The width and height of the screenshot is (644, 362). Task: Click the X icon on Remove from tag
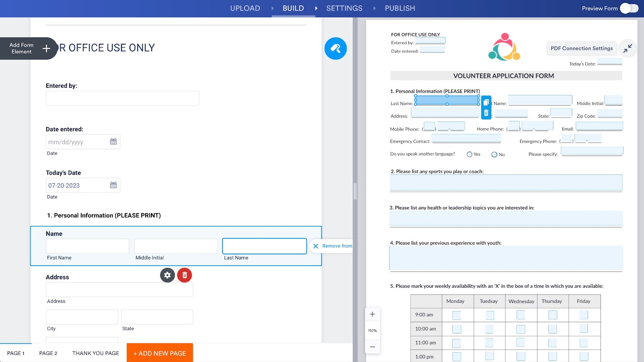316,246
